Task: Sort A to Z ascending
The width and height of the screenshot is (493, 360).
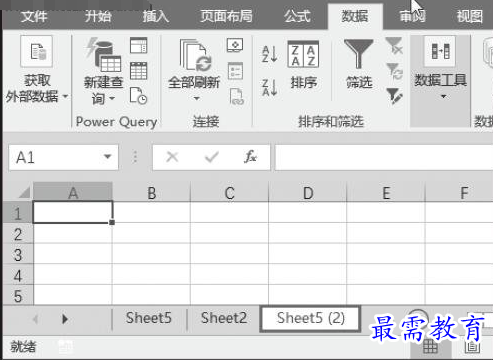Action: (270, 54)
